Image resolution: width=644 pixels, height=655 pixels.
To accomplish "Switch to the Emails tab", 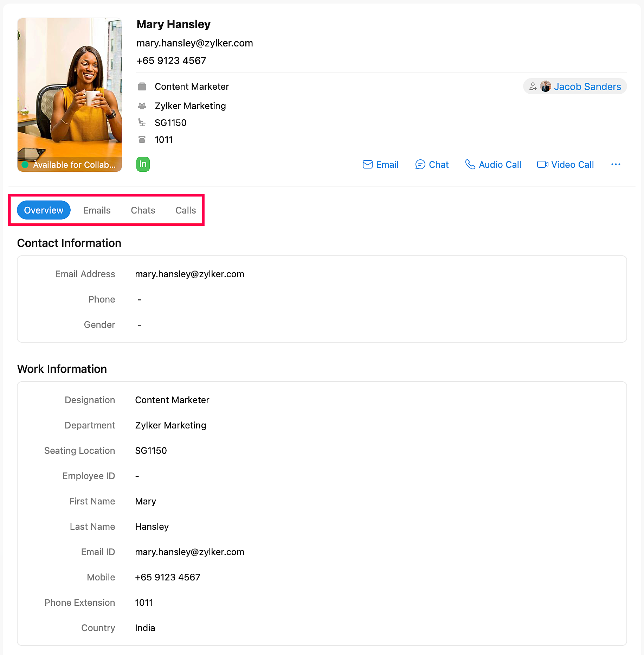I will point(97,210).
